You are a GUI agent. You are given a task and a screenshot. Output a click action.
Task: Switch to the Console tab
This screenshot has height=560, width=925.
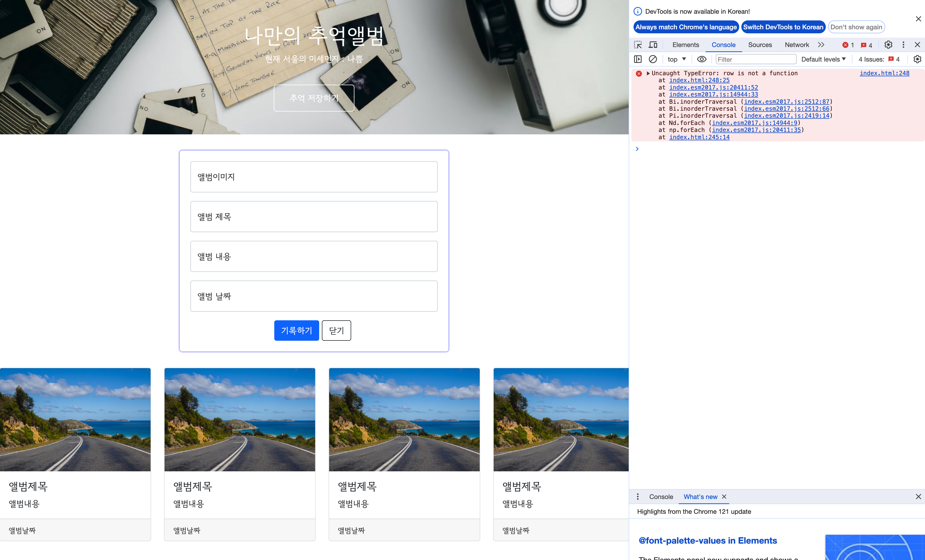723,45
